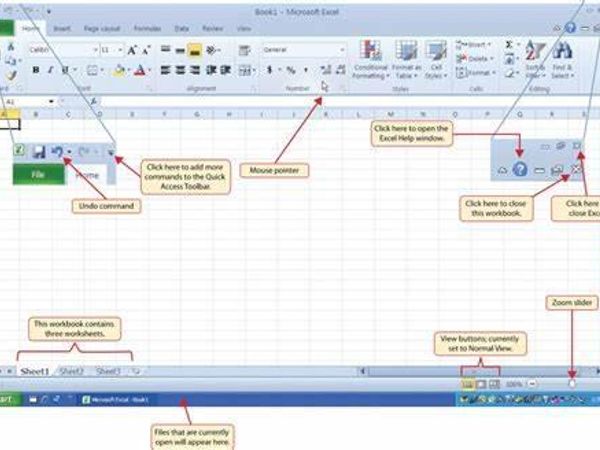Click the Borders icon in Font group
Image resolution: width=600 pixels, height=450 pixels.
(92, 70)
